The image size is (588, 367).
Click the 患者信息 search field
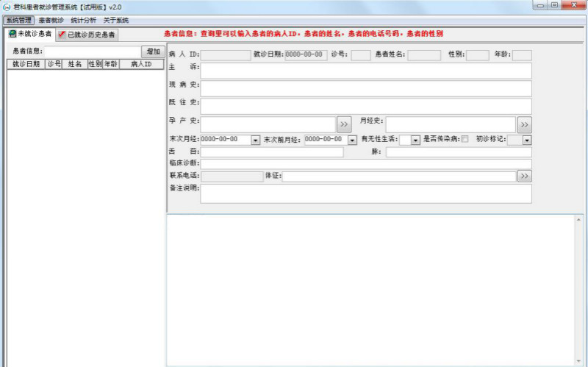pyautogui.click(x=92, y=51)
